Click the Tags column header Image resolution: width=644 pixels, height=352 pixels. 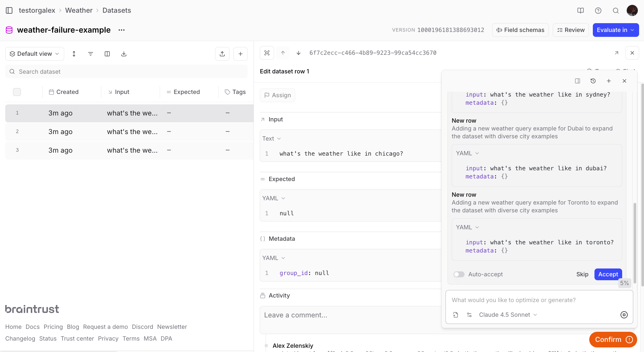click(235, 92)
